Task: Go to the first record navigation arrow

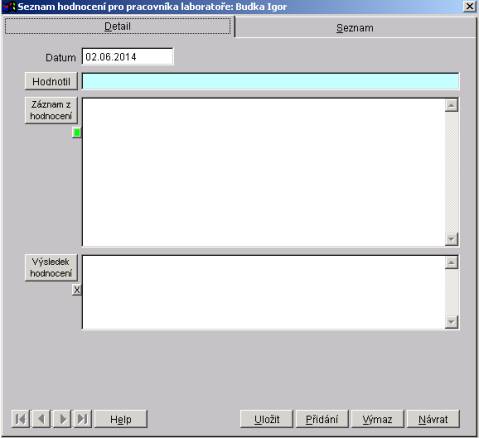Action: click(x=21, y=419)
